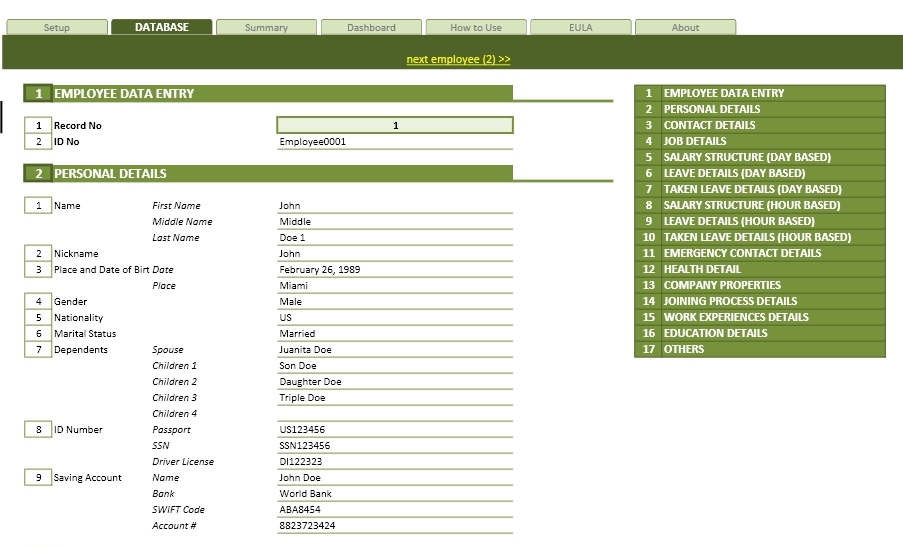Open Emergency Contact Details section
This screenshot has width=903, height=547.
point(742,253)
